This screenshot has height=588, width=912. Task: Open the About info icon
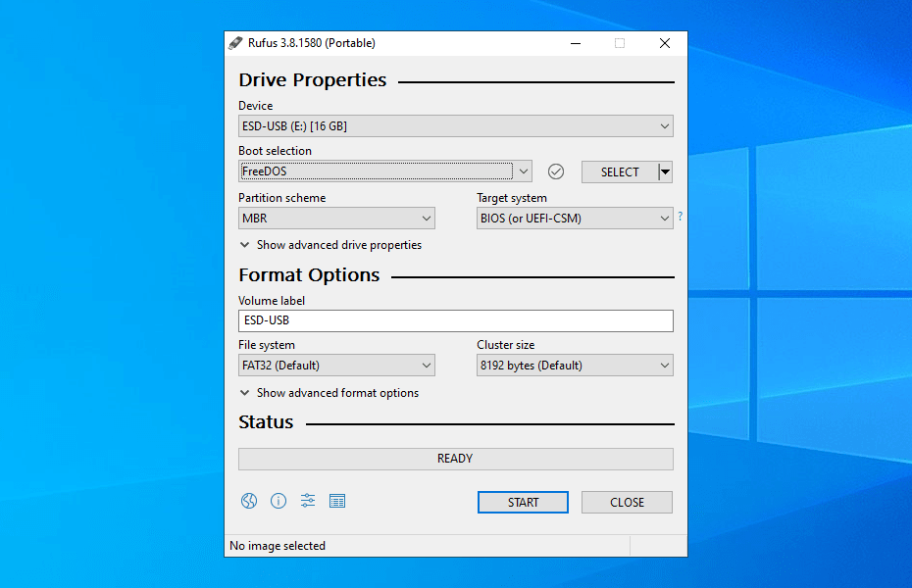[x=279, y=501]
